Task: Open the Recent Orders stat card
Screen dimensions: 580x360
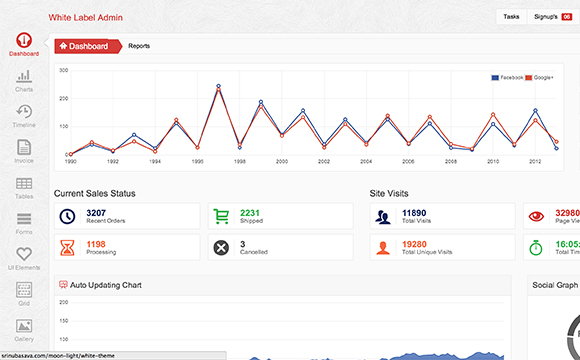Action: click(127, 216)
